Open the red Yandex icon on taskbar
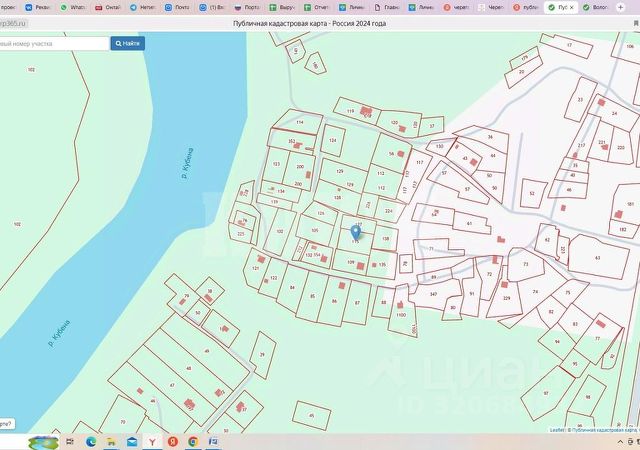This screenshot has height=450, width=640. (173, 441)
